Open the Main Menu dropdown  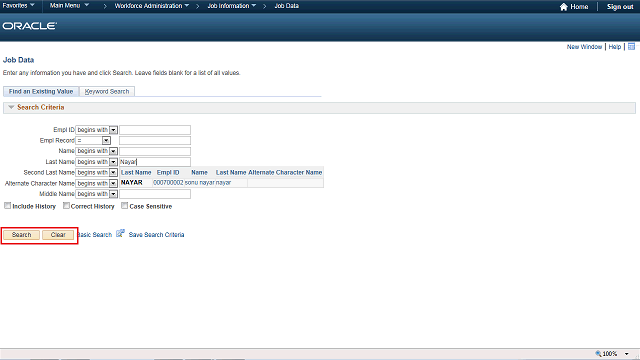pyautogui.click(x=69, y=6)
